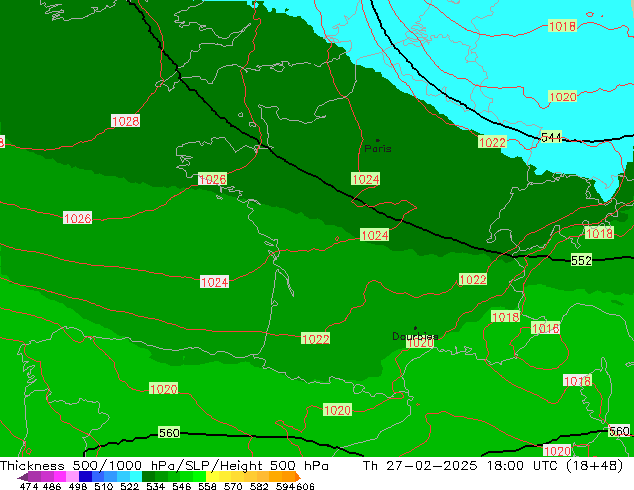
Task: Click the 1020 label in the cyan area
Action: pyautogui.click(x=562, y=97)
